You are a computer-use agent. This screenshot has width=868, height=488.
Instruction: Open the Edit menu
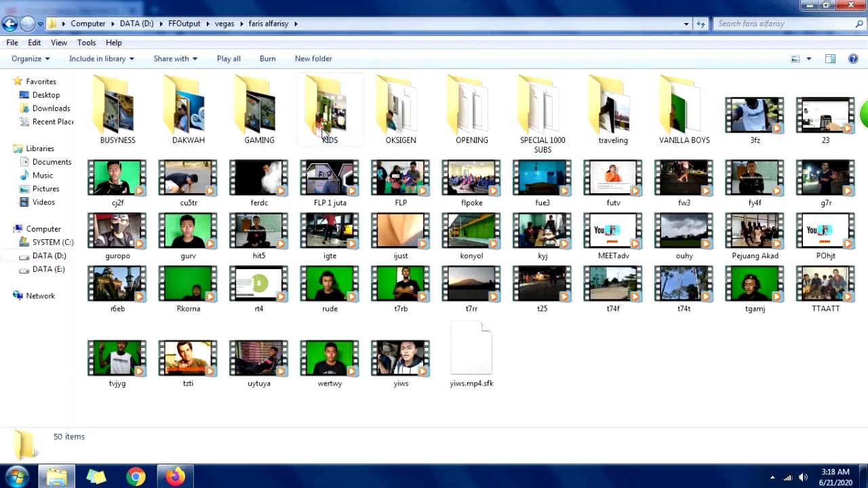pyautogui.click(x=35, y=43)
